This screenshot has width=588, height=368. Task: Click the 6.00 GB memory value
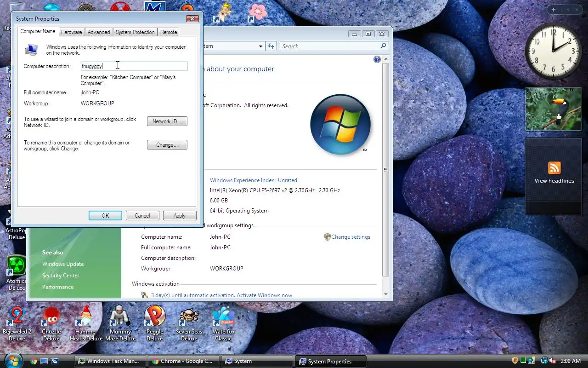click(x=219, y=201)
